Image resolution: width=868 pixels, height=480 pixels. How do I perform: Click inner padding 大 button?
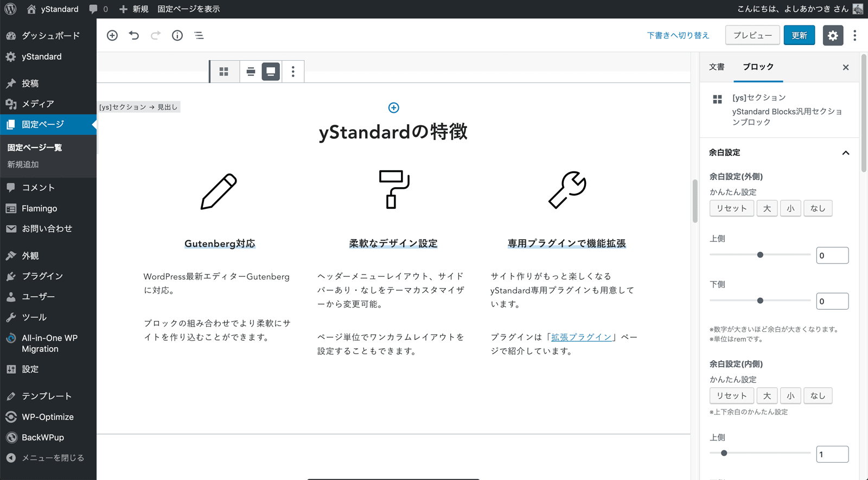767,396
